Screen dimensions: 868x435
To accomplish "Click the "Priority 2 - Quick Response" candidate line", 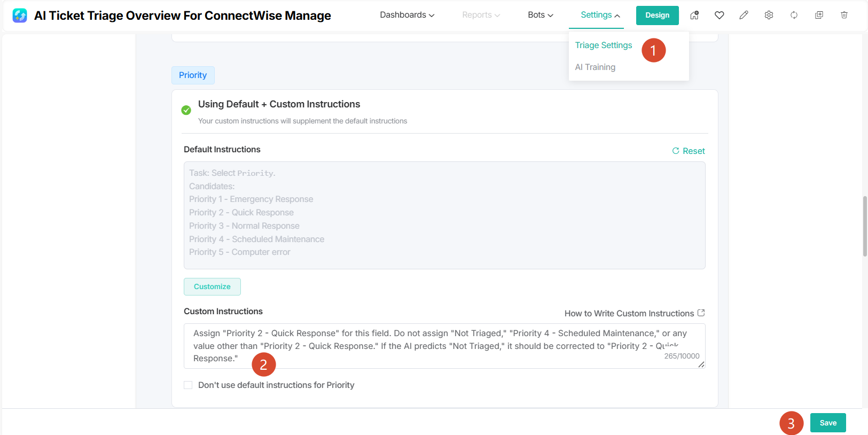I will pyautogui.click(x=241, y=213).
